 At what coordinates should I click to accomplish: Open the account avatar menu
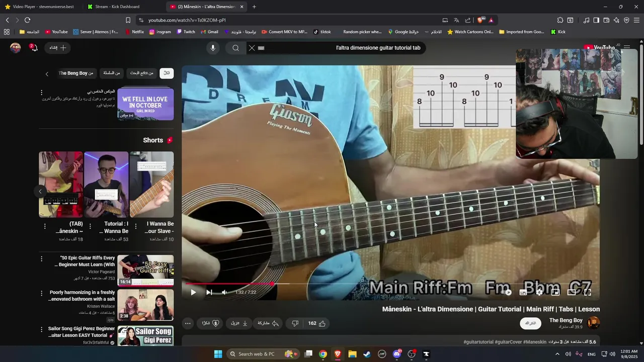click(x=16, y=48)
